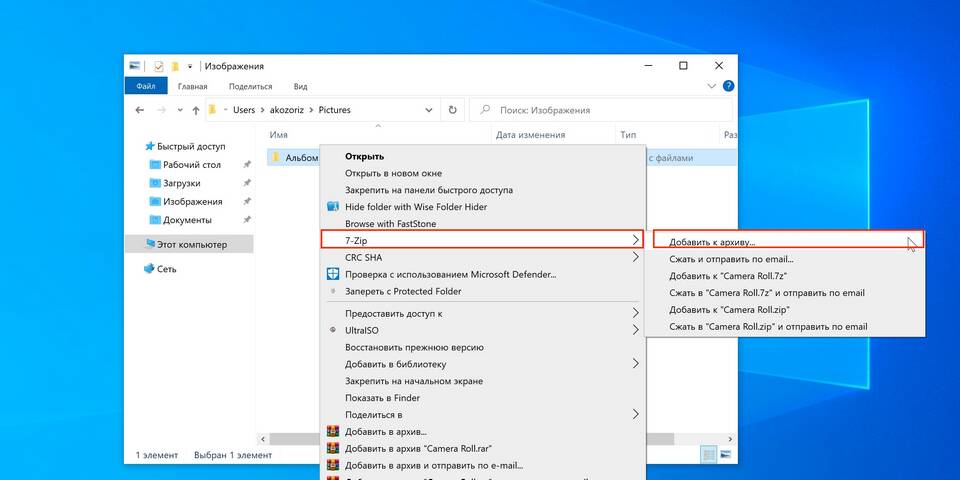Choose "Добавить к "Camera Roll.zip"" option
This screenshot has height=480, width=960.
click(x=726, y=310)
